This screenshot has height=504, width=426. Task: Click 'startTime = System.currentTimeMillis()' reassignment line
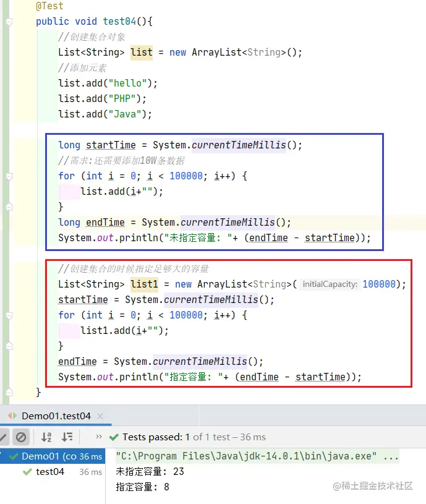tap(166, 299)
